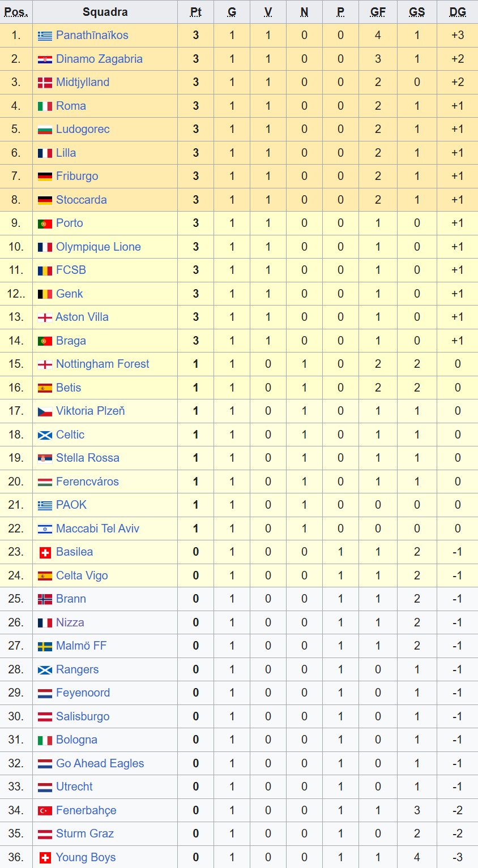Click the Bulgarian flag beside Ludogorec
Screen dimensions: 478x868
45,130
